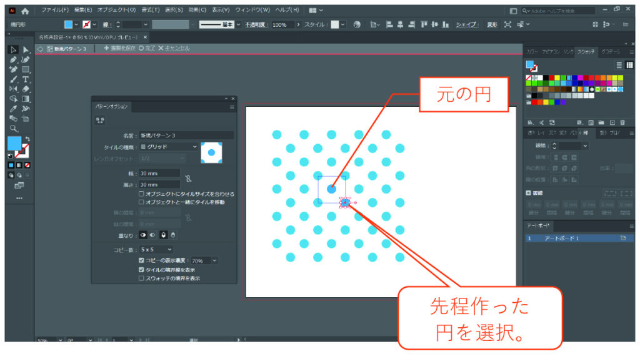Set overlap left in front toggle
The image size is (640, 364).
point(143,235)
